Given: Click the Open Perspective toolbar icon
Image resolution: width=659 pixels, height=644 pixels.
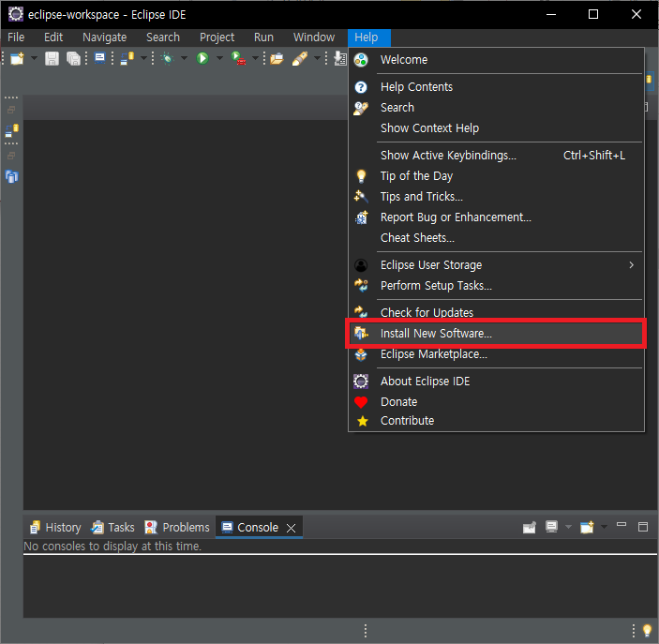Looking at the screenshot, I should 127,58.
